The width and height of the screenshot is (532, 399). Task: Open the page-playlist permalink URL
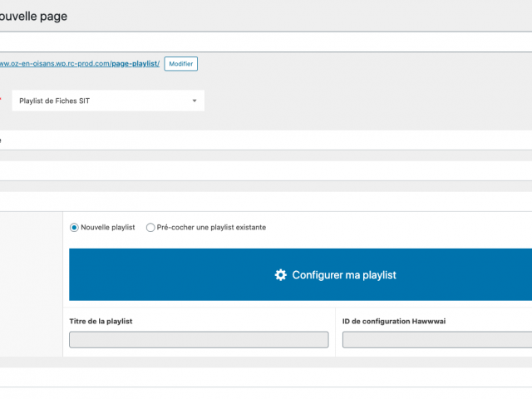click(x=80, y=63)
